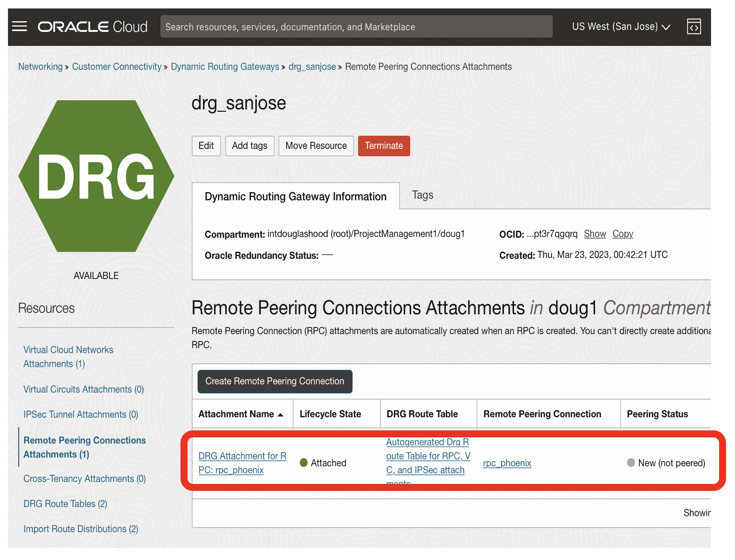Open Virtual Cloud Networks Attachments (1)
The height and width of the screenshot is (560, 735).
[x=68, y=357]
